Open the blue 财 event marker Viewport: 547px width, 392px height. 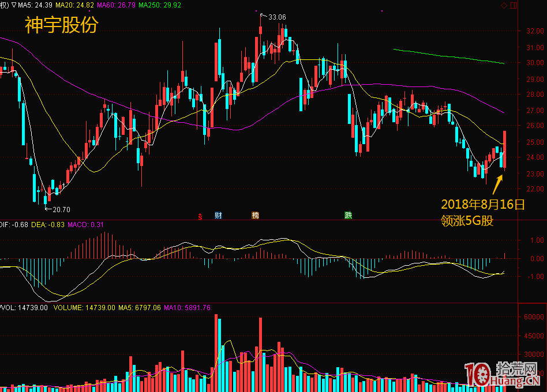coord(218,216)
